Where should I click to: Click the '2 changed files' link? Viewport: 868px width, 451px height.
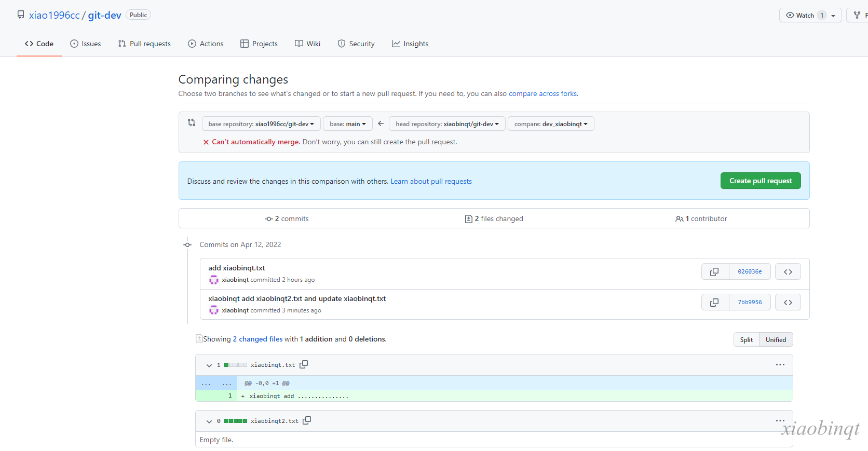tap(257, 339)
